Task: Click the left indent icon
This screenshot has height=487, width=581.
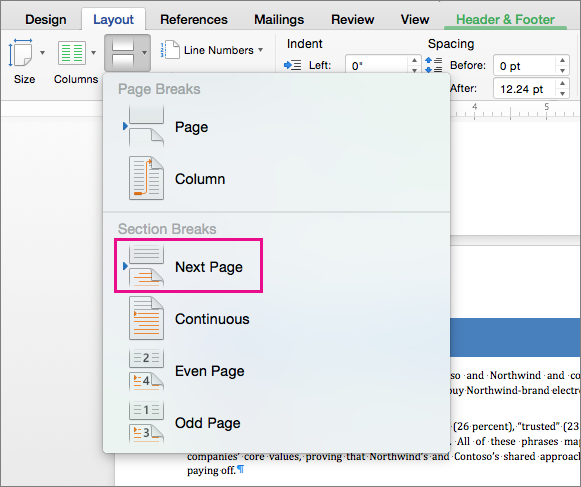Action: (x=293, y=65)
